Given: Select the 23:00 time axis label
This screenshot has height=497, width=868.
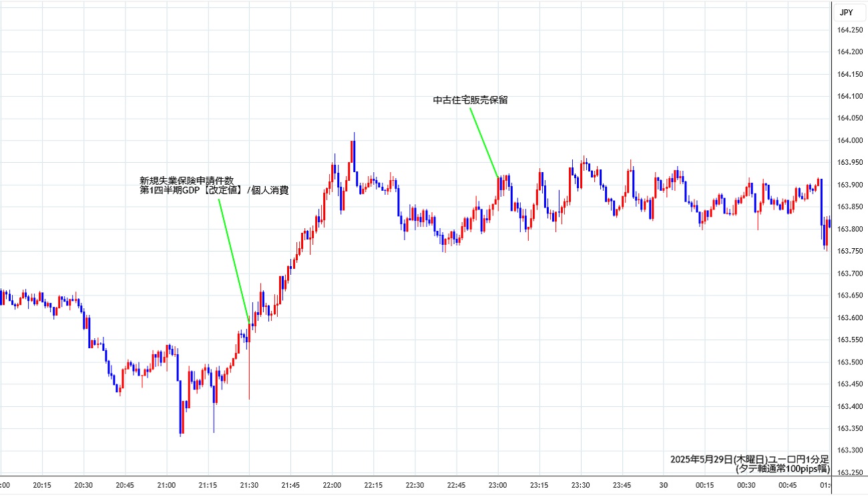Looking at the screenshot, I should click(x=497, y=485).
